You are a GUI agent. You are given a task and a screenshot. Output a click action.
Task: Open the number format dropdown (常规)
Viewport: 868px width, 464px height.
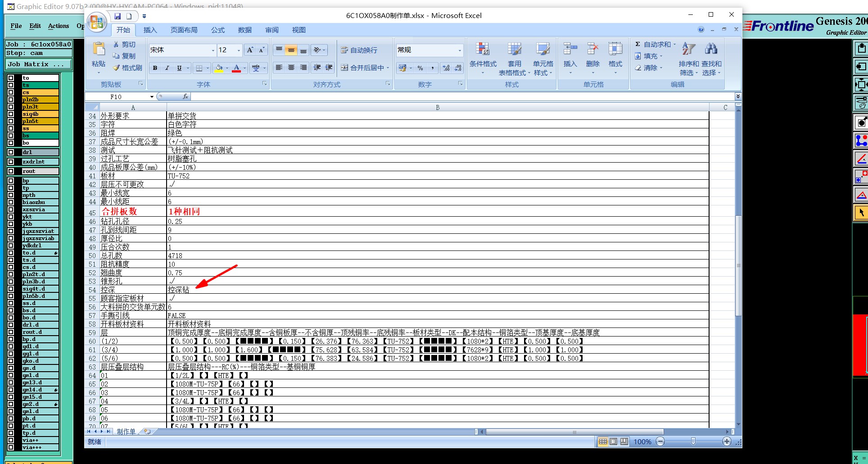pos(460,50)
